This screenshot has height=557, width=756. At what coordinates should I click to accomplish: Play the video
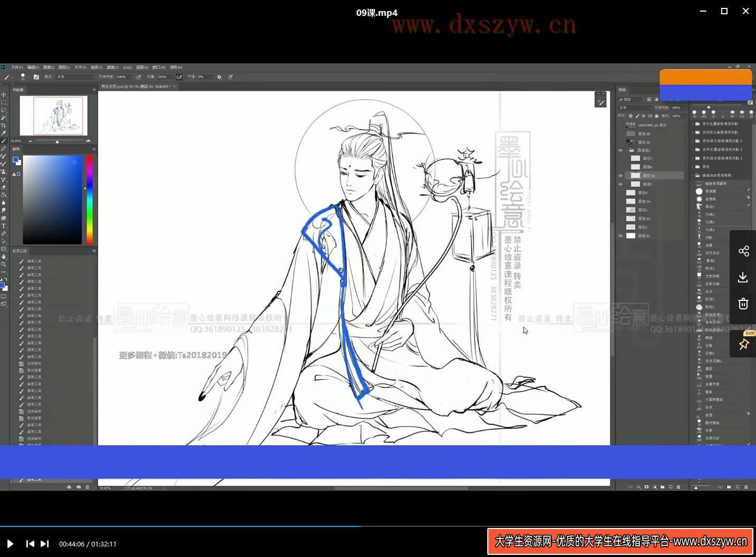point(10,543)
